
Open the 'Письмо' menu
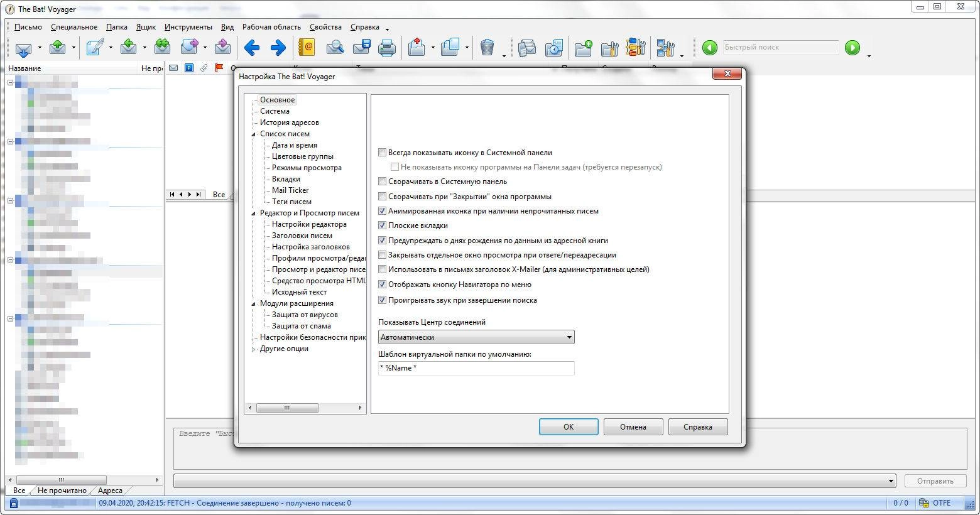click(28, 27)
